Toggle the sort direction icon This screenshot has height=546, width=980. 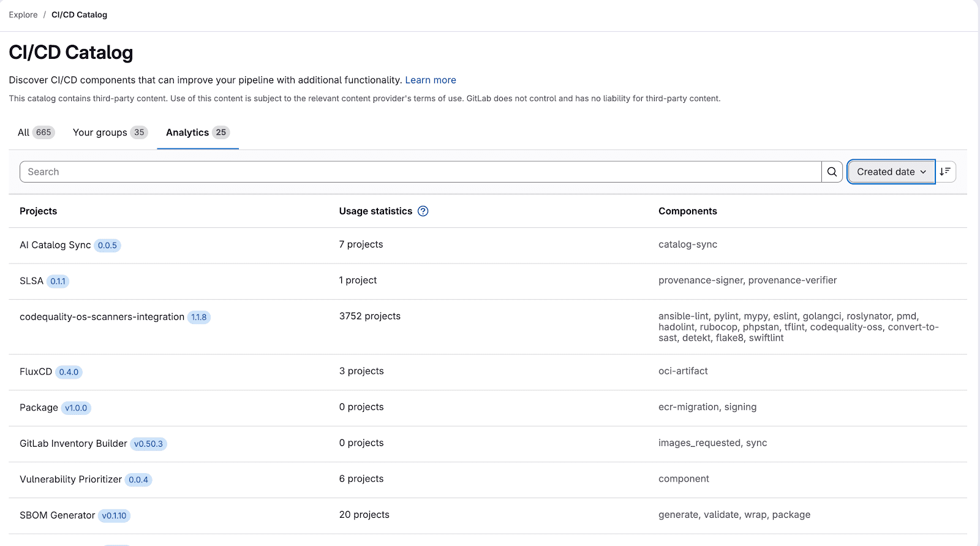[x=945, y=172]
